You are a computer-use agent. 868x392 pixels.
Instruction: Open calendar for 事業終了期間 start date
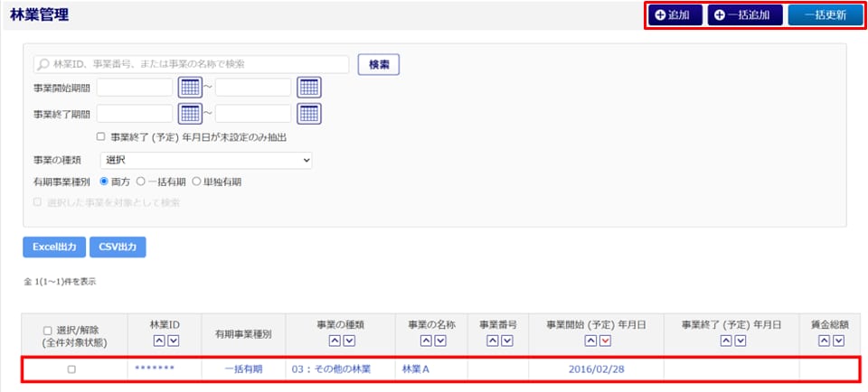(190, 113)
